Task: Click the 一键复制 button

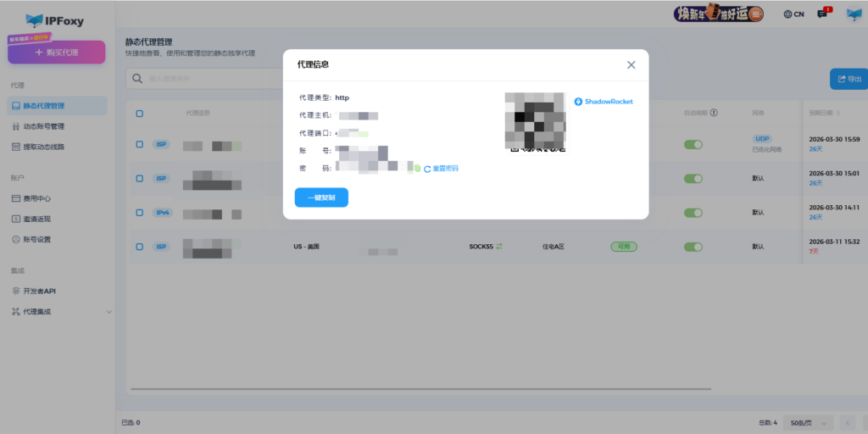Action: coord(321,198)
